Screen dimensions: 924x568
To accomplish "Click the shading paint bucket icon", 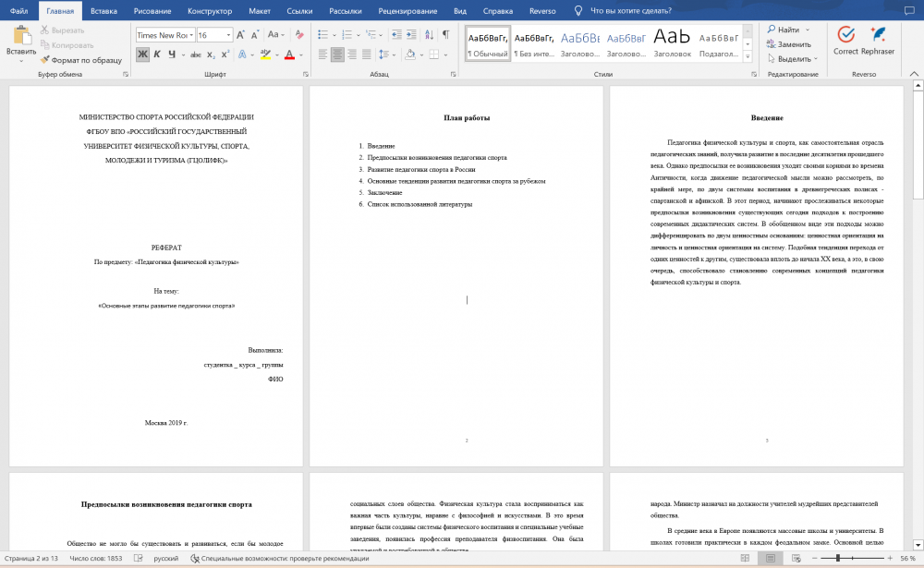I will click(x=411, y=54).
